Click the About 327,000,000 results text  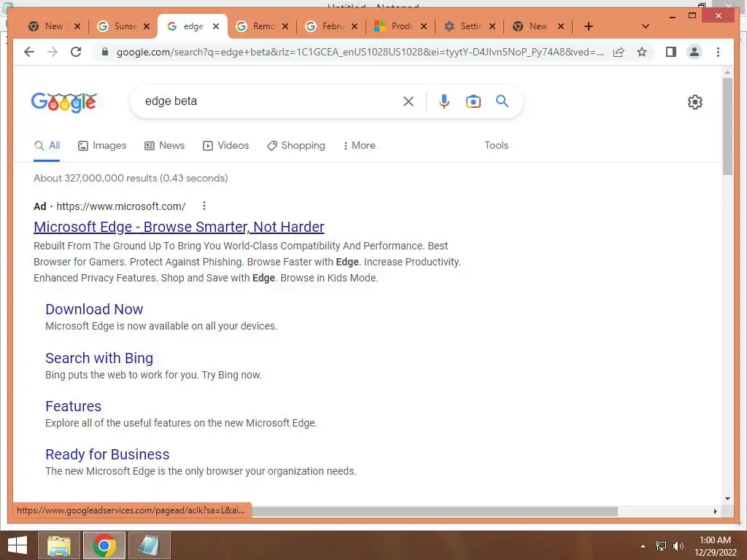(131, 178)
